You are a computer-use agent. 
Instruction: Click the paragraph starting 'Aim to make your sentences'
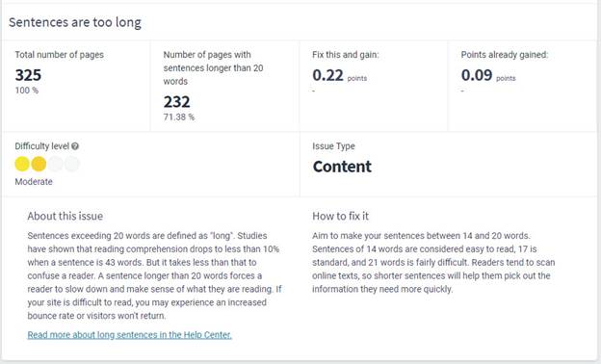[x=433, y=262]
